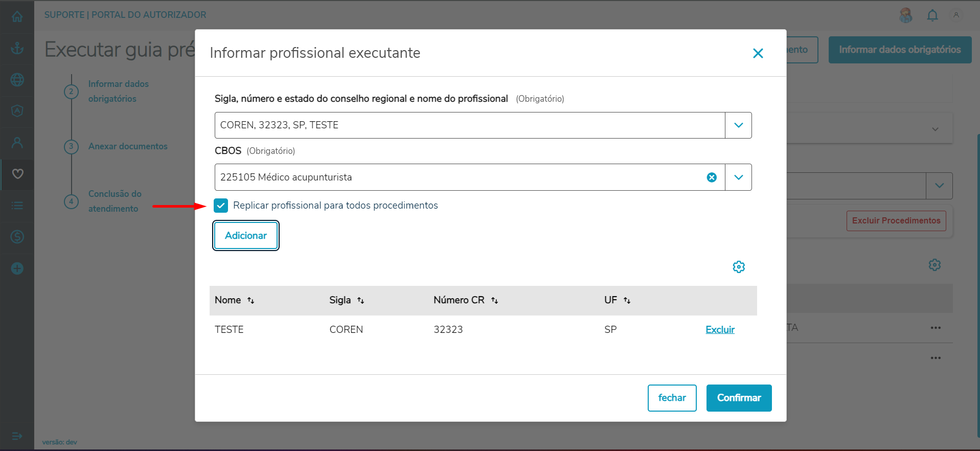This screenshot has width=980, height=451.
Task: Uncheck Replicar profissional para todos procedimentos
Action: pyautogui.click(x=221, y=206)
